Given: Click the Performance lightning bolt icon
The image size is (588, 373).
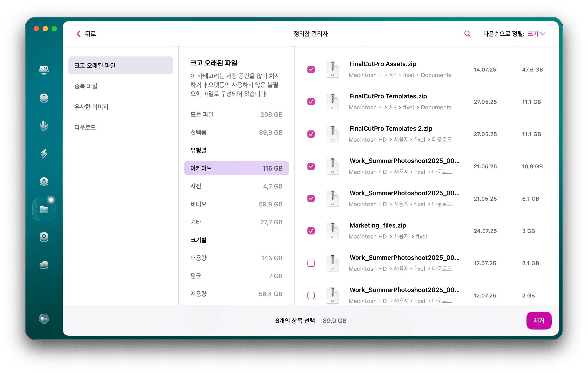Looking at the screenshot, I should pyautogui.click(x=44, y=153).
